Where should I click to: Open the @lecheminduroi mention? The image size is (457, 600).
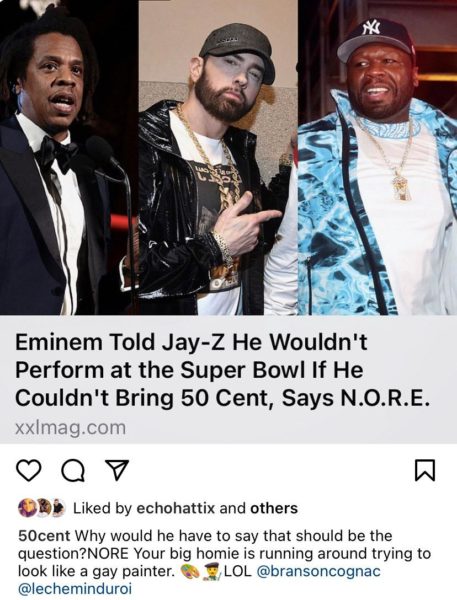(75, 589)
